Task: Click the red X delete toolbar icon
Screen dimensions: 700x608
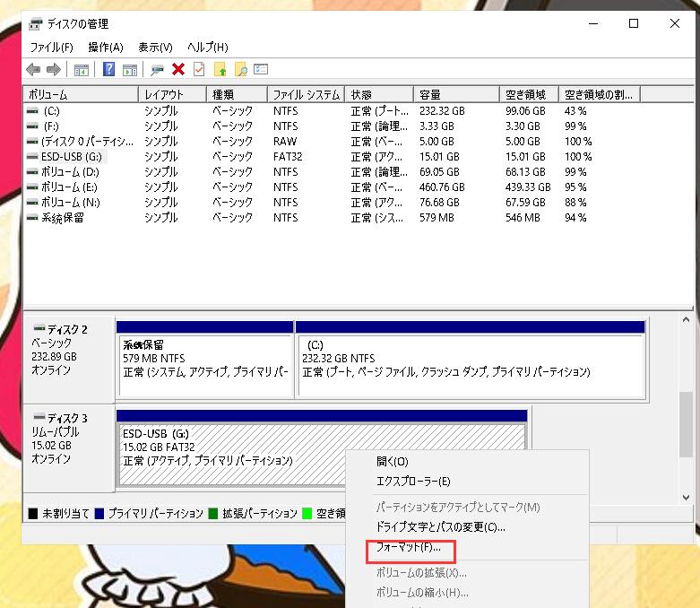Action: click(178, 69)
